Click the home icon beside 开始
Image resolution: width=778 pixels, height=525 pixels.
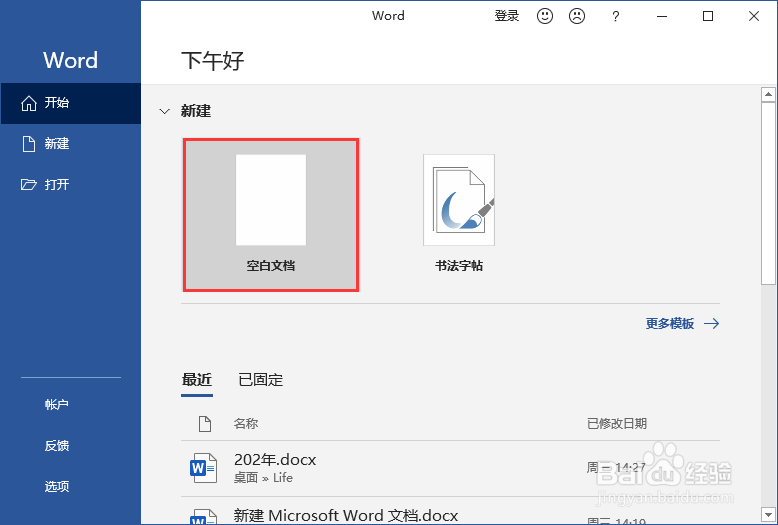(29, 103)
